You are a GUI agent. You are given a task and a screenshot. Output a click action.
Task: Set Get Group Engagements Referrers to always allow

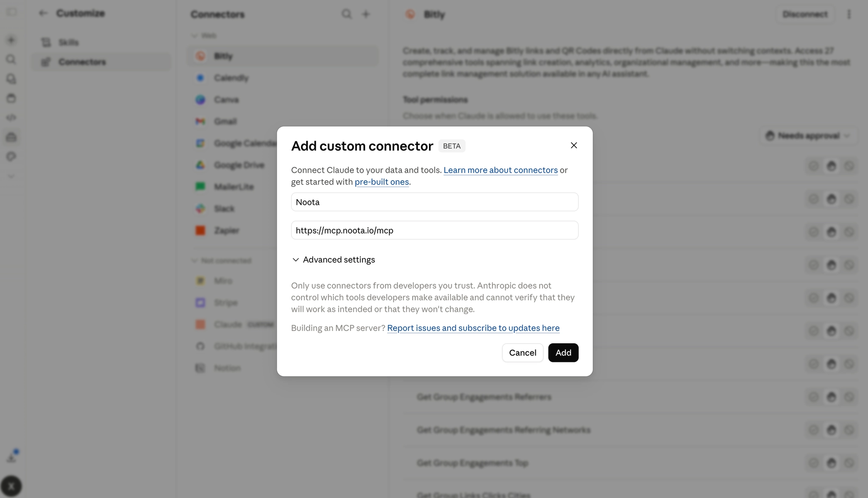814,397
